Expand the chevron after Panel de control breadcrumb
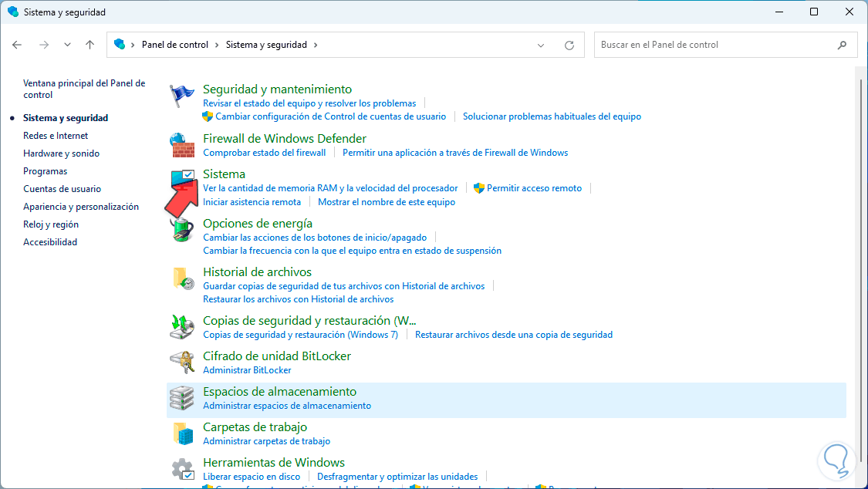 217,45
